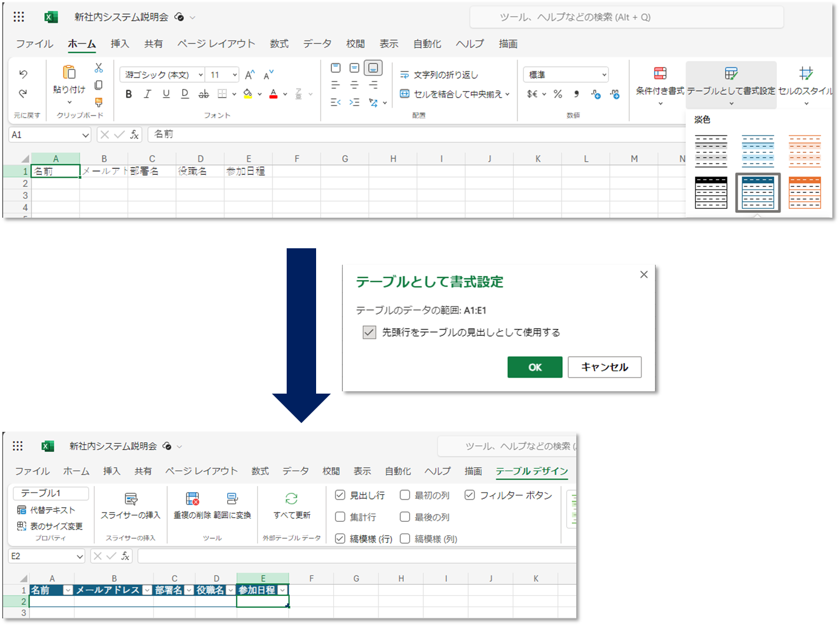Open the E2 name box dropdown

(80, 557)
